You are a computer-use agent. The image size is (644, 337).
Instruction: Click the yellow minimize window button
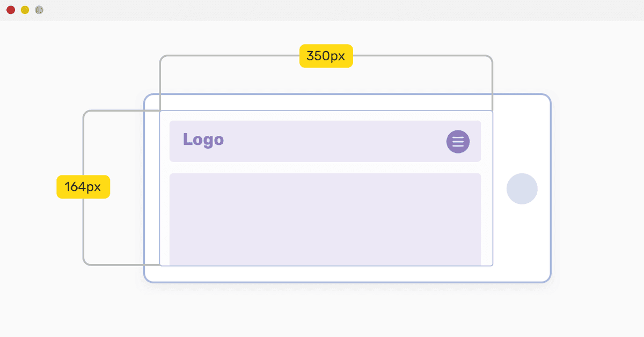(25, 10)
